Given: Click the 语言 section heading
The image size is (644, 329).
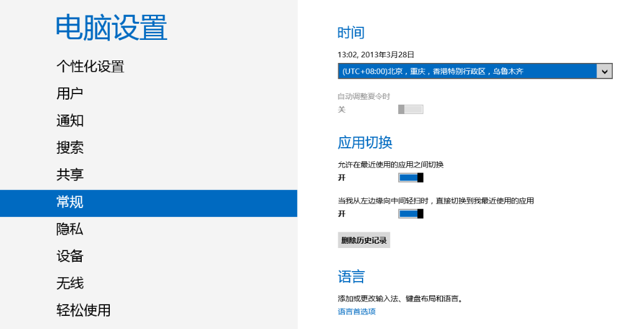Looking at the screenshot, I should pyautogui.click(x=351, y=277).
